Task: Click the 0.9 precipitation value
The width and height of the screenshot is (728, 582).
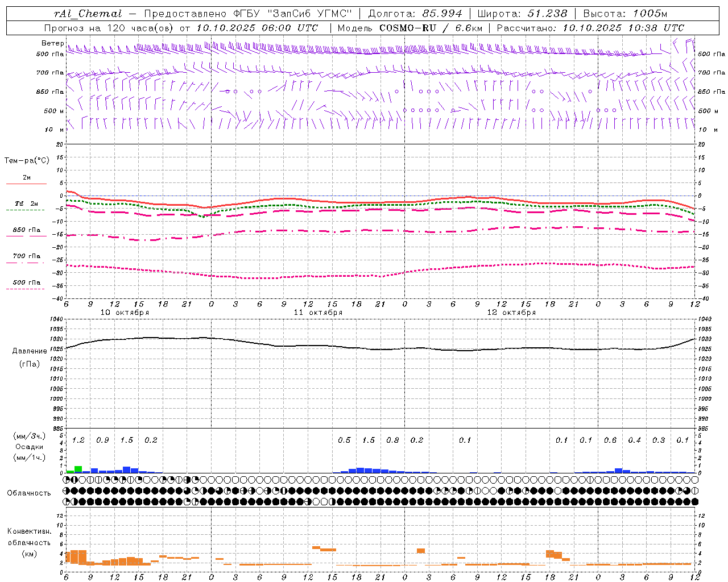Action: coord(102,440)
